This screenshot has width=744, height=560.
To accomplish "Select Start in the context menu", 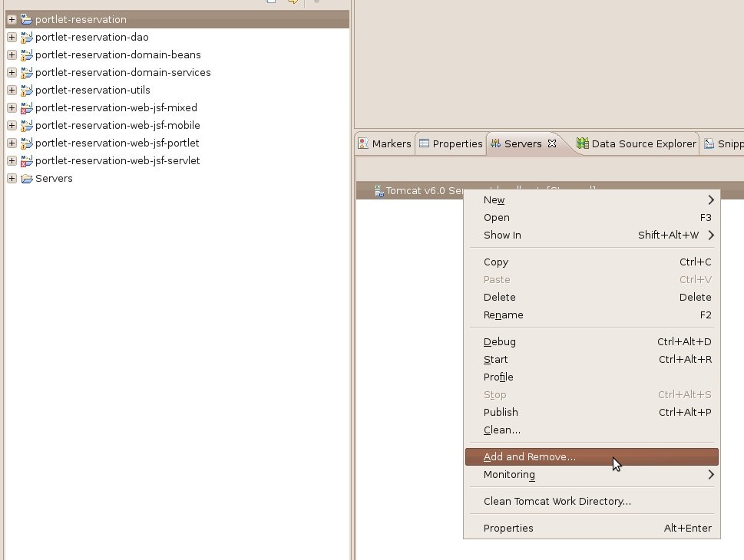I will pyautogui.click(x=496, y=360).
